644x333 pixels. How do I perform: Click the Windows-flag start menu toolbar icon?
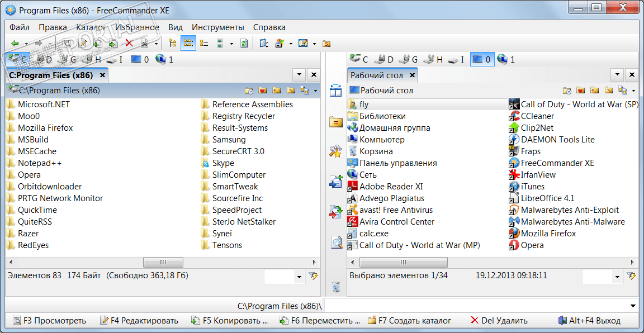(x=280, y=43)
